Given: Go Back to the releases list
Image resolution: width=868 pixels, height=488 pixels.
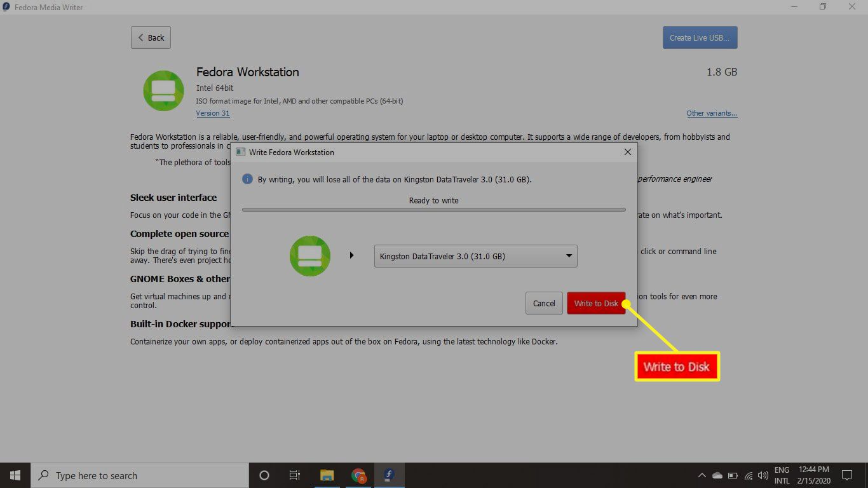Looking at the screenshot, I should point(151,37).
